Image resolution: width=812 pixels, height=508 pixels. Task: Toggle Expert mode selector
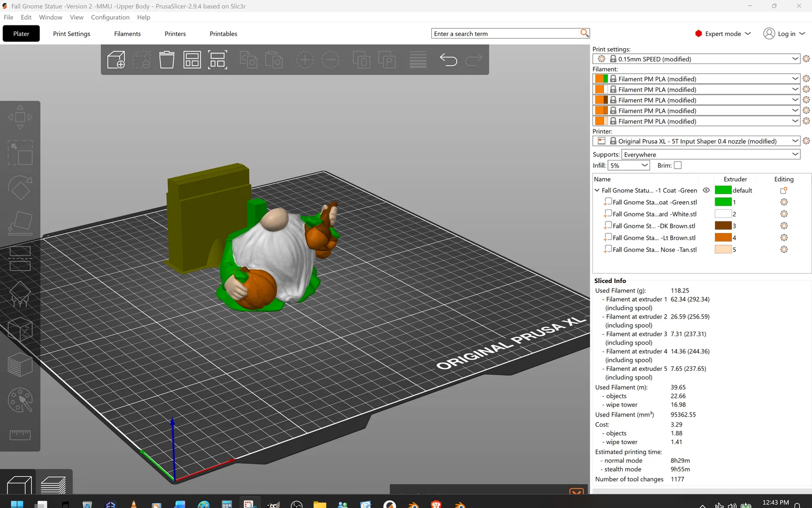tap(723, 34)
